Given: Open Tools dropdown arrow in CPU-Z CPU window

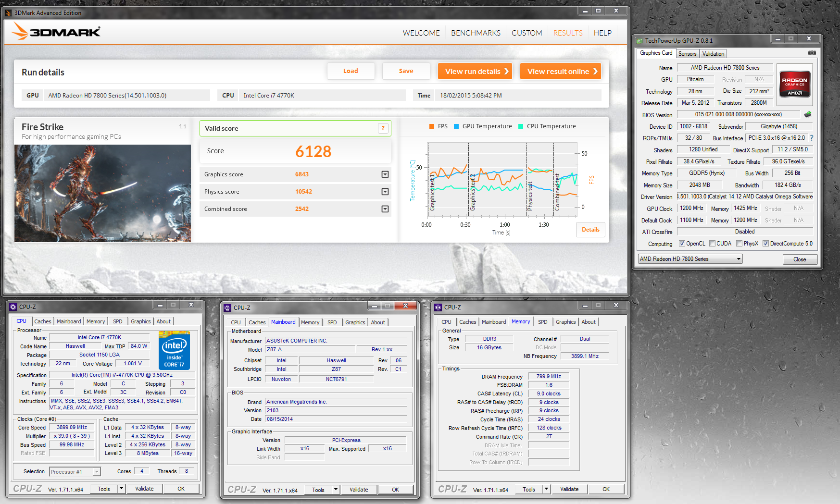Looking at the screenshot, I should click(121, 489).
